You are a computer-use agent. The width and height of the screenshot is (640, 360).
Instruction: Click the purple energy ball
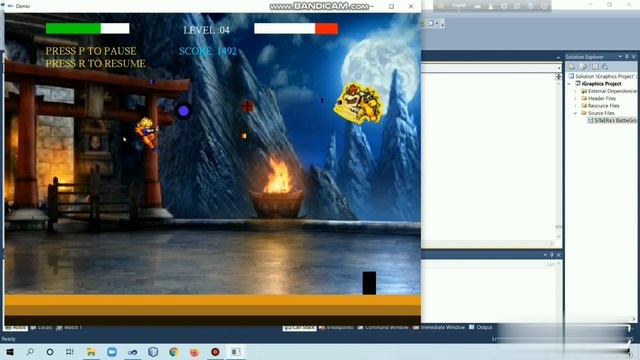(183, 111)
